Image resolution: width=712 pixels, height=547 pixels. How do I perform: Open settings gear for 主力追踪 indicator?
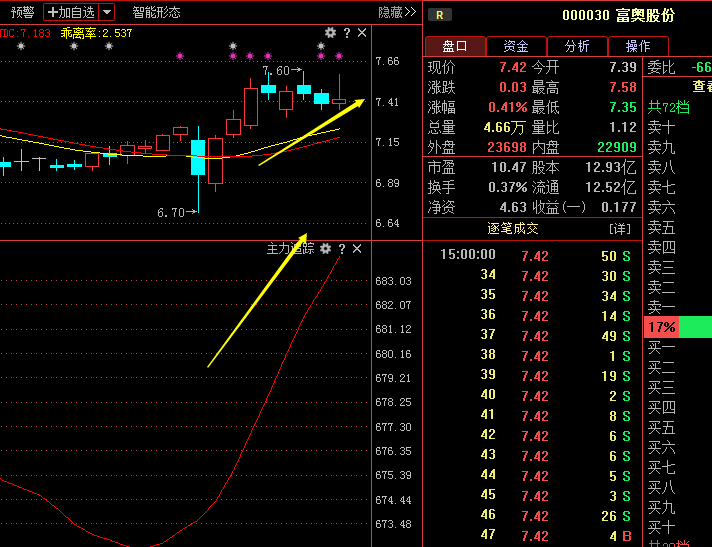point(325,249)
